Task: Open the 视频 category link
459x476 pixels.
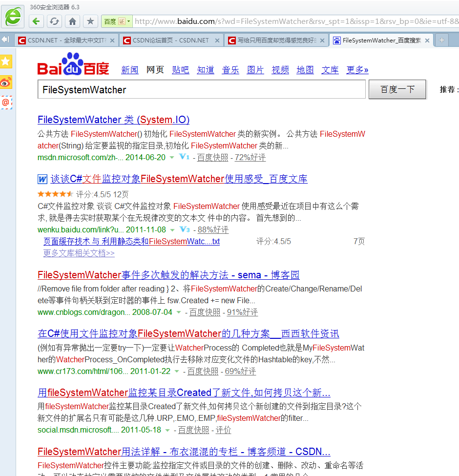Action: [x=280, y=70]
